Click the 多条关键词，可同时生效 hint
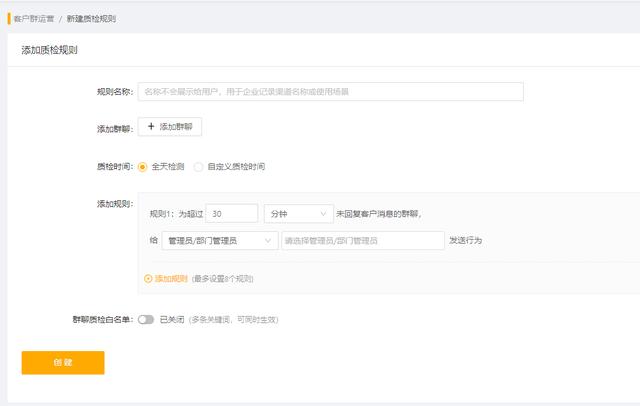640x406 pixels. coord(233,319)
